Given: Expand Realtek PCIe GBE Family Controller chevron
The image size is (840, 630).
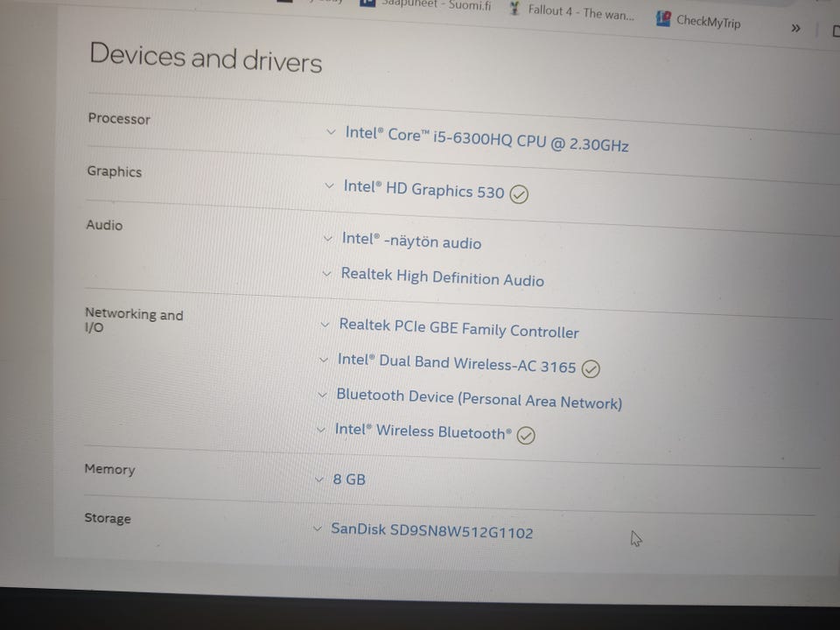Looking at the screenshot, I should click(x=325, y=325).
